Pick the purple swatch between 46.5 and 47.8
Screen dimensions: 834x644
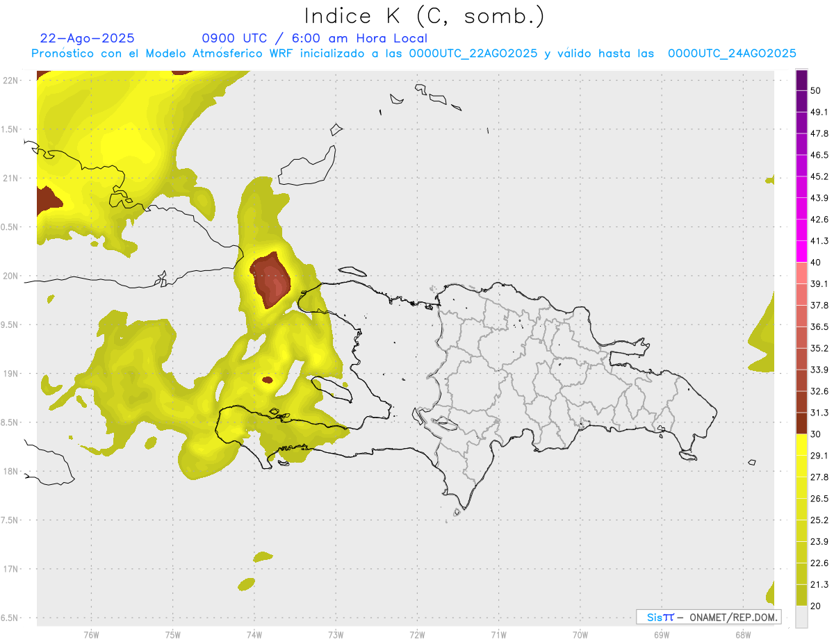(x=801, y=144)
